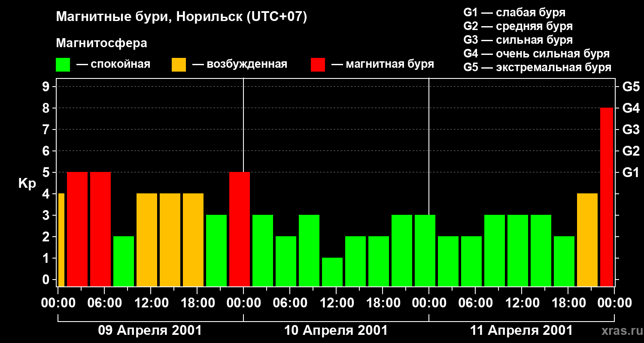Select the green Kp 3 bar on 09 Апреля
Viewport: 644px width, 343px height.
coord(216,250)
